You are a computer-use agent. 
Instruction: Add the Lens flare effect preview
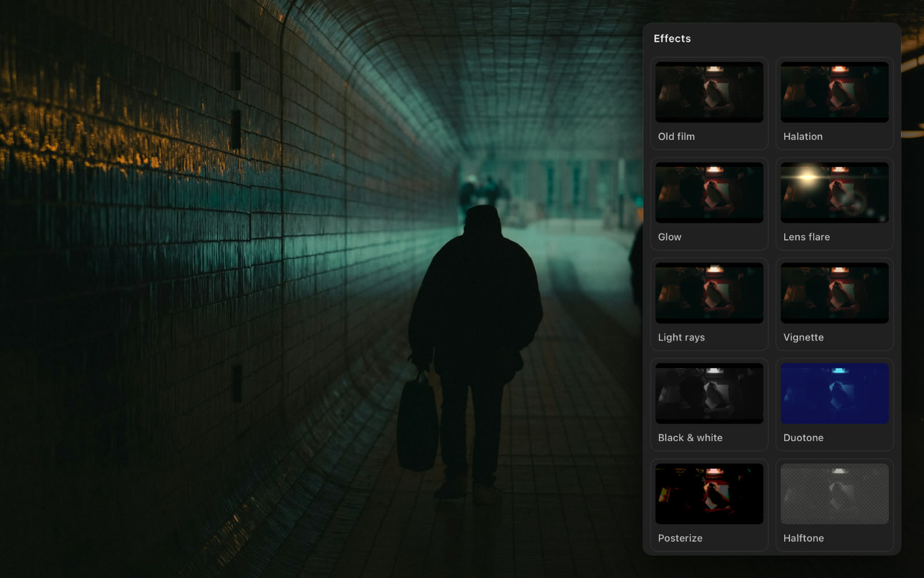pyautogui.click(x=834, y=192)
